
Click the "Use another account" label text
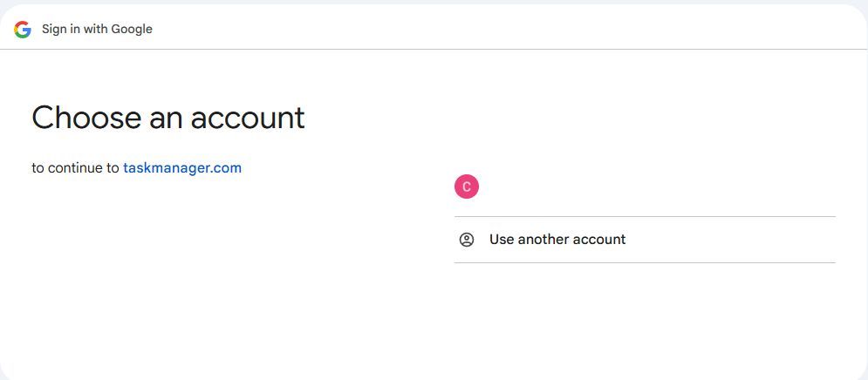click(557, 240)
